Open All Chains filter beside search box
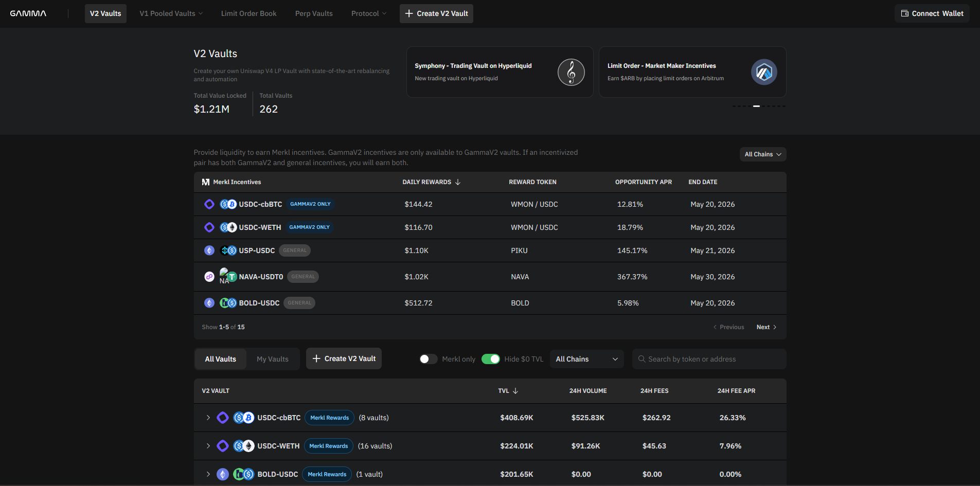 pyautogui.click(x=586, y=359)
